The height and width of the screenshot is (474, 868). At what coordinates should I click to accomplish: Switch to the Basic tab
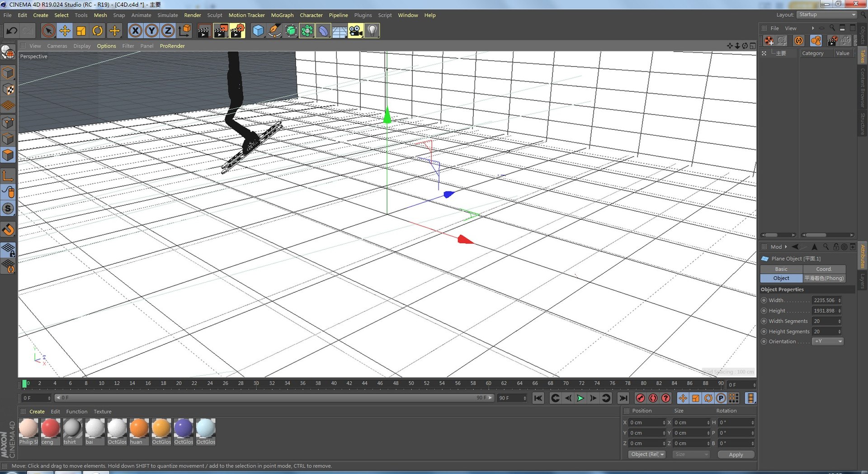tap(781, 269)
